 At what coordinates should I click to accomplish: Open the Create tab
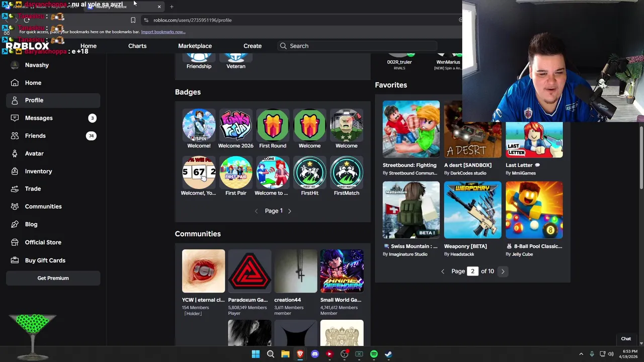coord(253,46)
